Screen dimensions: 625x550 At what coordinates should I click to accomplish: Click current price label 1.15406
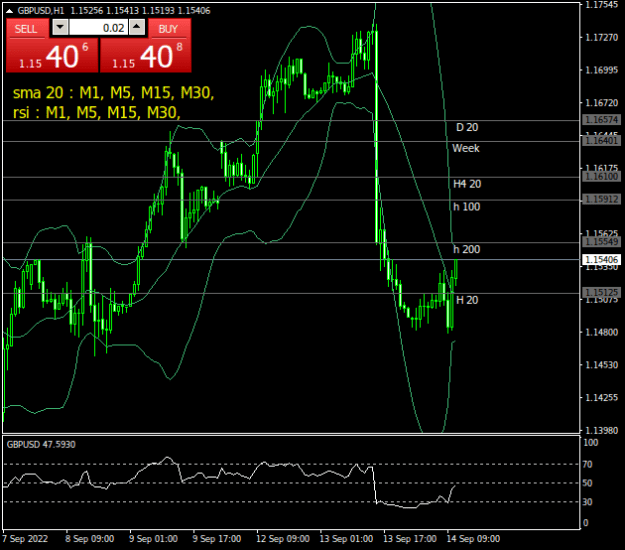coord(602,260)
